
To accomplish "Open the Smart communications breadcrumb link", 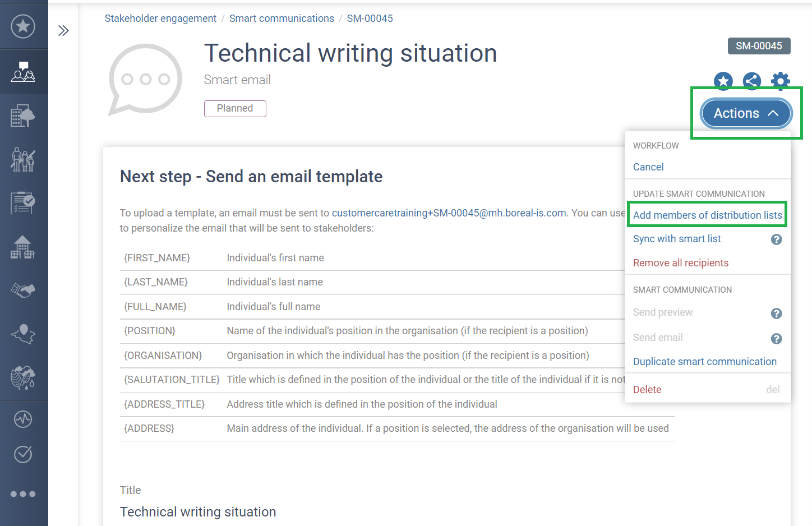I will [282, 18].
